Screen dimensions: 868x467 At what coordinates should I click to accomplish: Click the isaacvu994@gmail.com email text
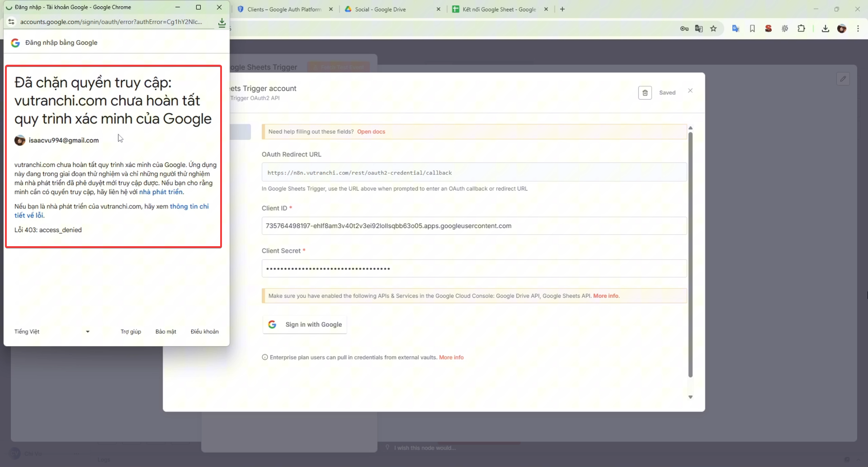64,140
